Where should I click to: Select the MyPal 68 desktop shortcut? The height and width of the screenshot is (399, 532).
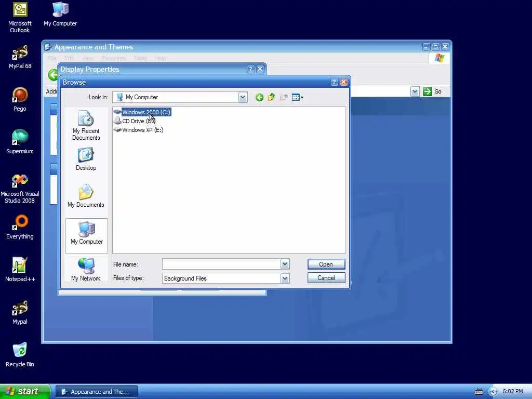point(20,57)
